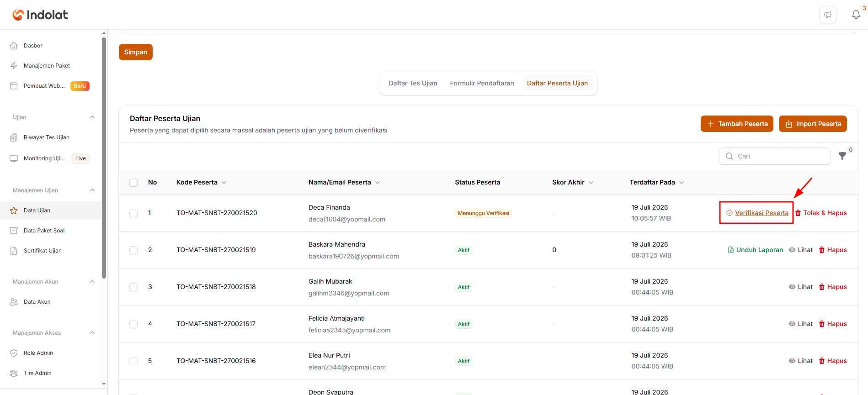This screenshot has height=395, width=868.
Task: View Galih Mubarak via eye icon
Action: click(792, 287)
